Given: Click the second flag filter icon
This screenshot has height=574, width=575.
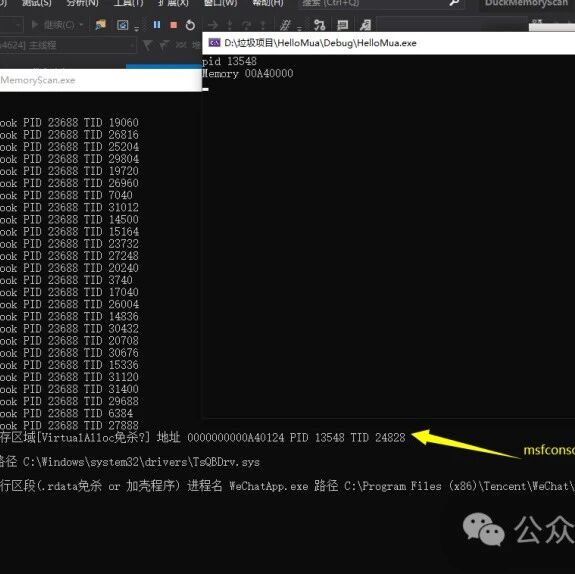Looking at the screenshot, I should tap(164, 45).
